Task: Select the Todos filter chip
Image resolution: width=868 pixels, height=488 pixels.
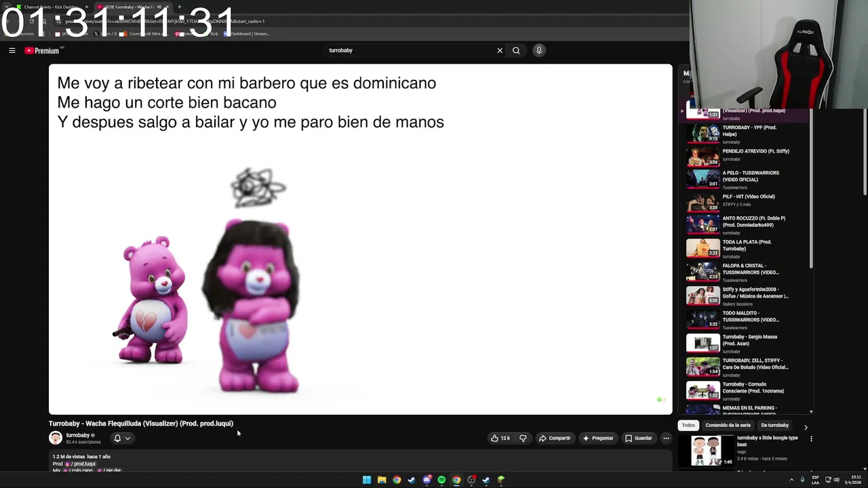Action: click(688, 425)
